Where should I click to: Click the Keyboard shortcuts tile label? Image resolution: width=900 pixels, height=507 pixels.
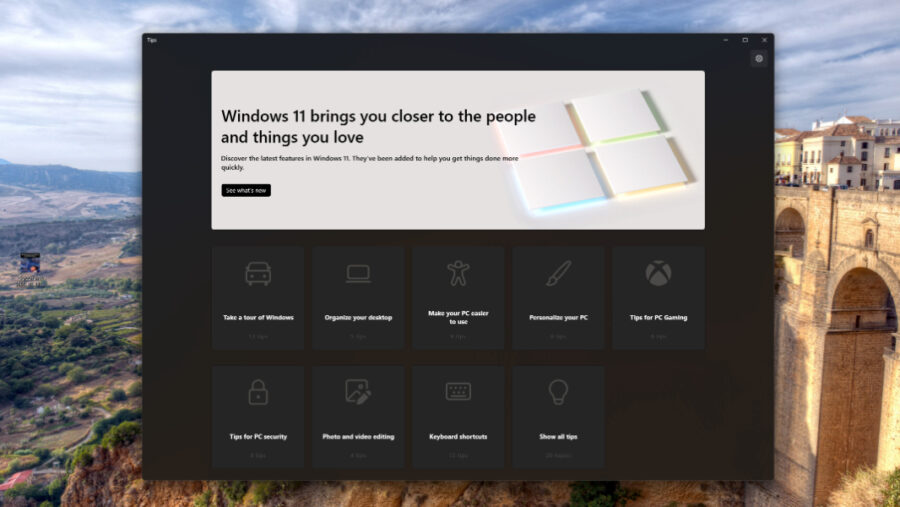point(458,437)
